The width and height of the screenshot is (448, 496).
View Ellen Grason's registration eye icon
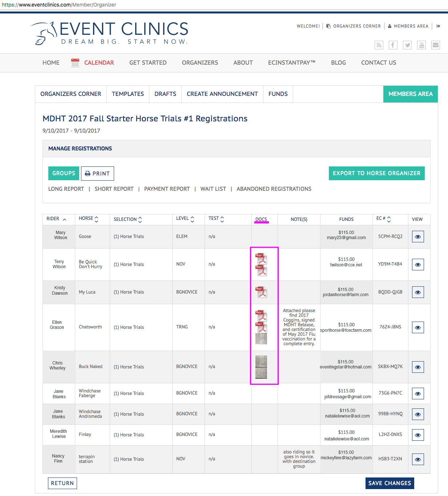click(418, 327)
